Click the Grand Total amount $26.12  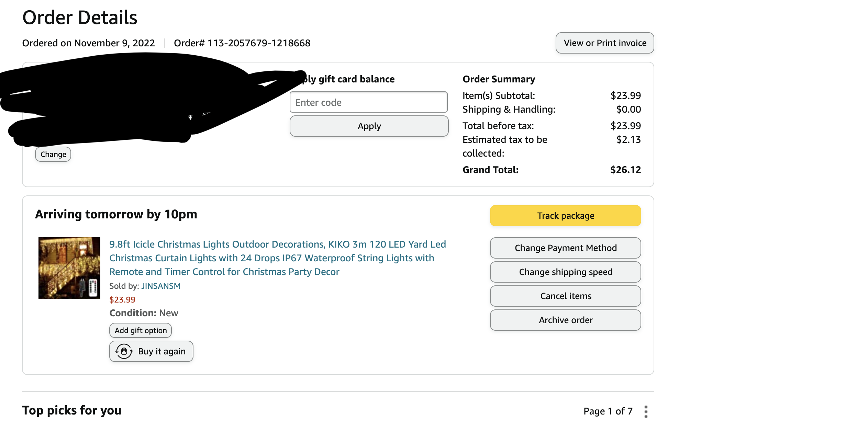625,170
